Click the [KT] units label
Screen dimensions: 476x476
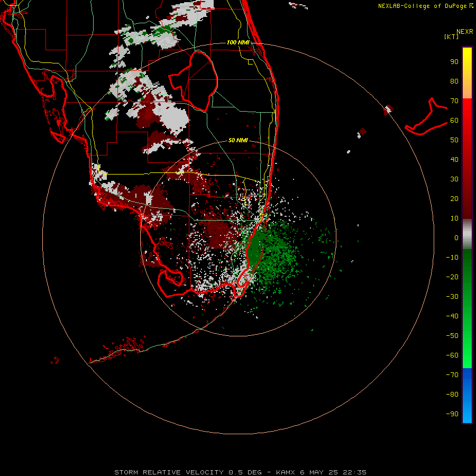point(452,36)
